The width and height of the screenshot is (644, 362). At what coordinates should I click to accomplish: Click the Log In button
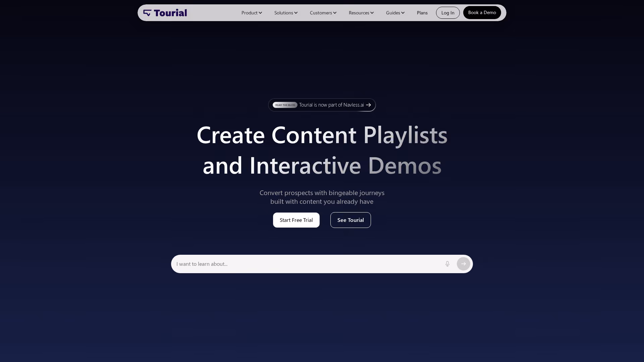tap(448, 13)
